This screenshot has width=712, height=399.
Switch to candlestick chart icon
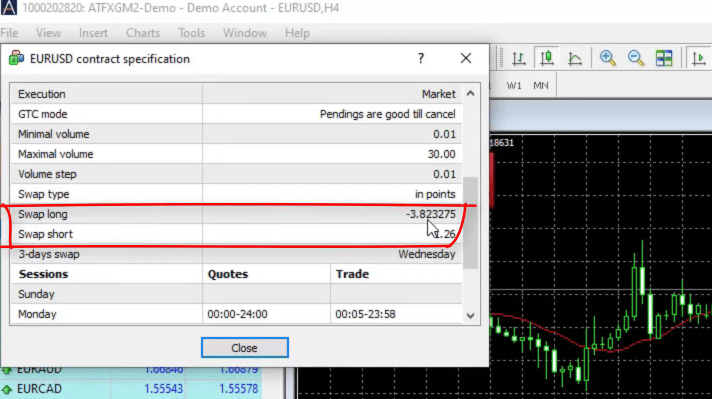[547, 58]
